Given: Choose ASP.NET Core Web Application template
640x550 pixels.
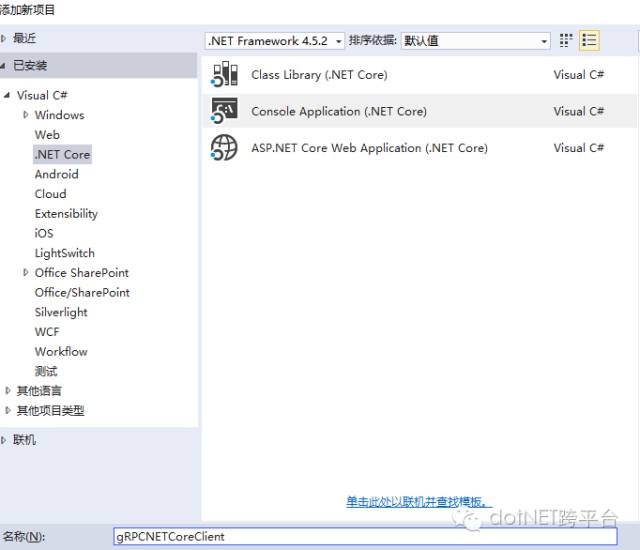Looking at the screenshot, I should (420, 147).
